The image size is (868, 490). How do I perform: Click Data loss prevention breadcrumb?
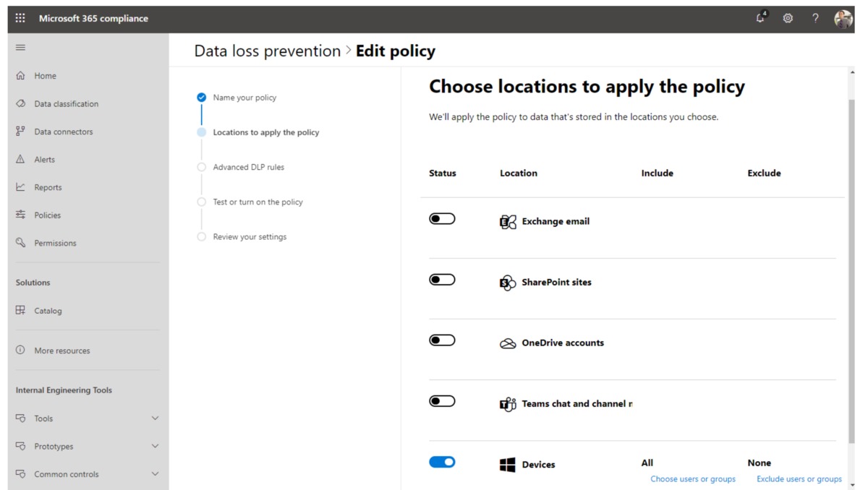[268, 51]
